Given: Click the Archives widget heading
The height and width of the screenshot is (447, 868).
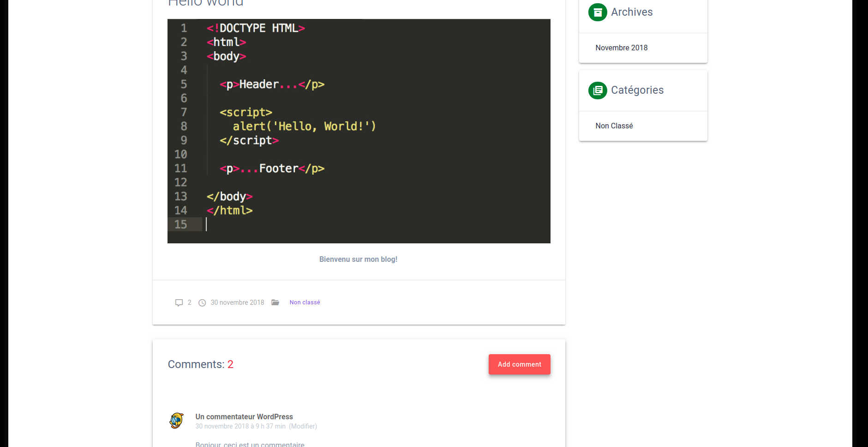Looking at the screenshot, I should click(631, 12).
